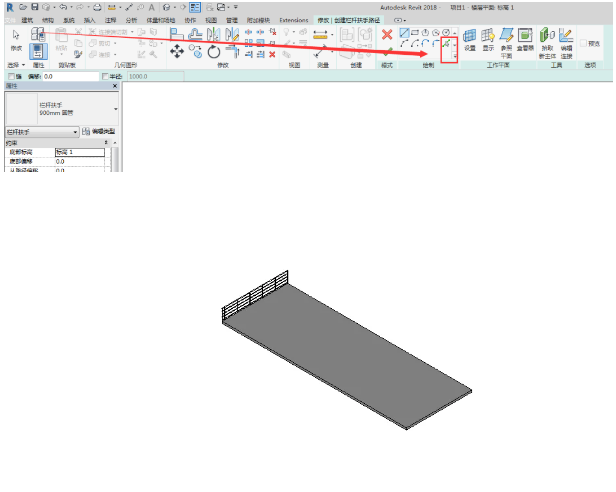Toggle the Chain checkbox in options bar
Screen dimensions: 616x492
click(11, 76)
